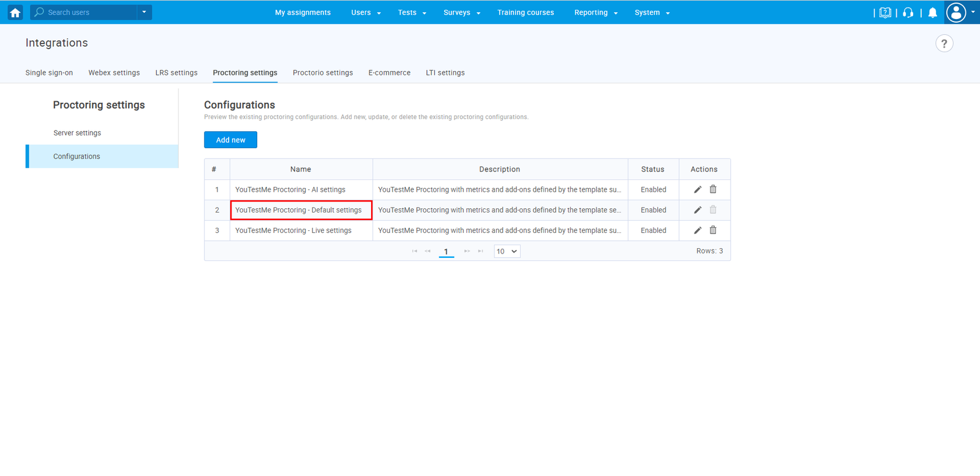The width and height of the screenshot is (980, 476).
Task: Expand the search users filter arrow
Action: pyautogui.click(x=144, y=12)
